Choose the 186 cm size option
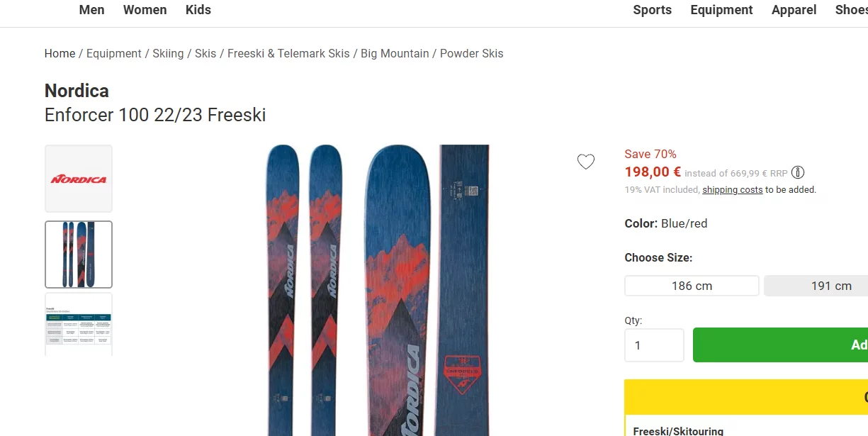The image size is (868, 436). pos(692,286)
